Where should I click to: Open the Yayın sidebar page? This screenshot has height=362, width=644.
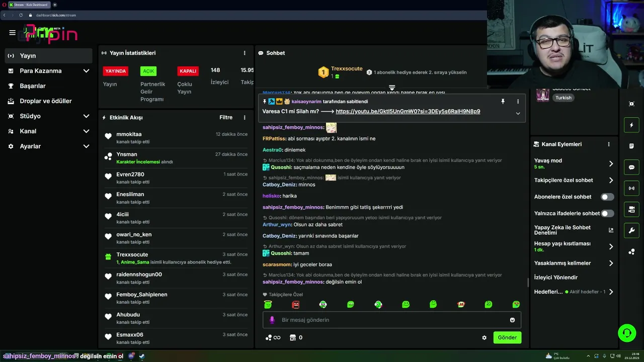tap(48, 56)
